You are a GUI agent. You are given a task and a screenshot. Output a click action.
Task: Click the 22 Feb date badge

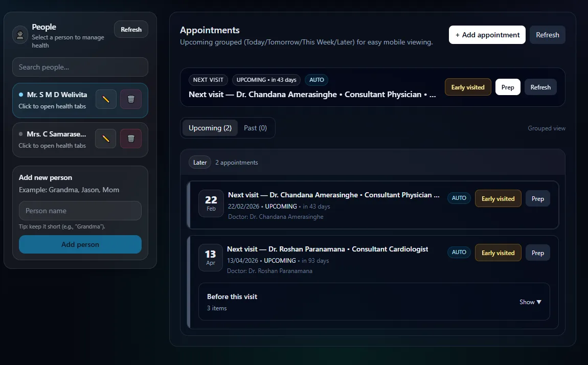tap(211, 203)
